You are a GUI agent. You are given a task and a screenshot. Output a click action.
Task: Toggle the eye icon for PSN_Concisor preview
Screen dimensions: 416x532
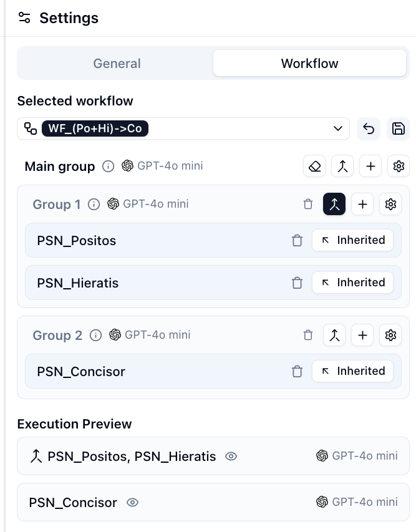coord(132,502)
